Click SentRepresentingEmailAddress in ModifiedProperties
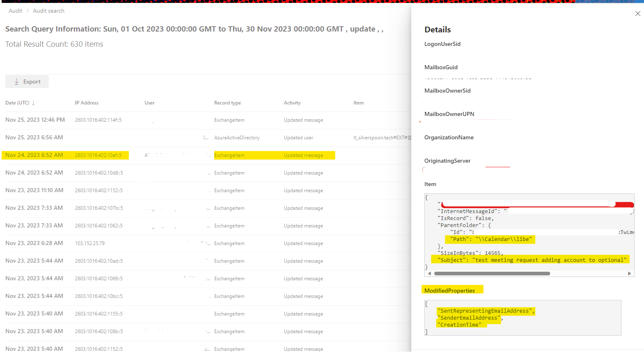644x352 pixels. pos(486,311)
